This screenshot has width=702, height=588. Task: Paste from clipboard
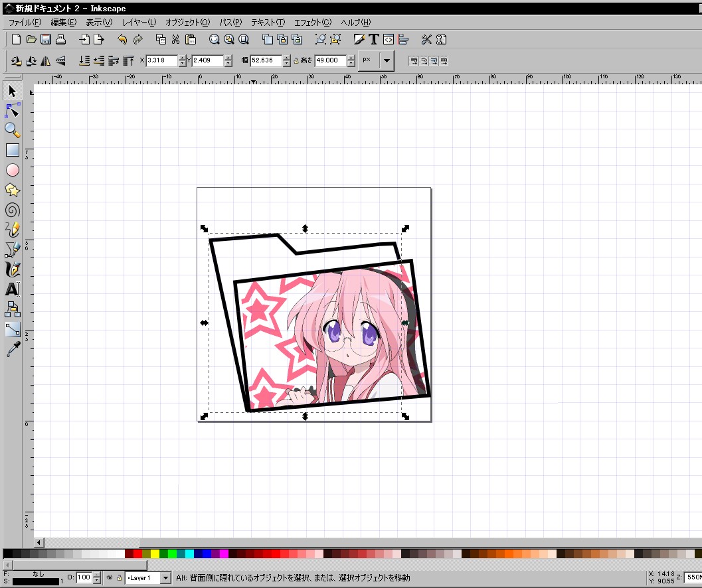tap(190, 39)
